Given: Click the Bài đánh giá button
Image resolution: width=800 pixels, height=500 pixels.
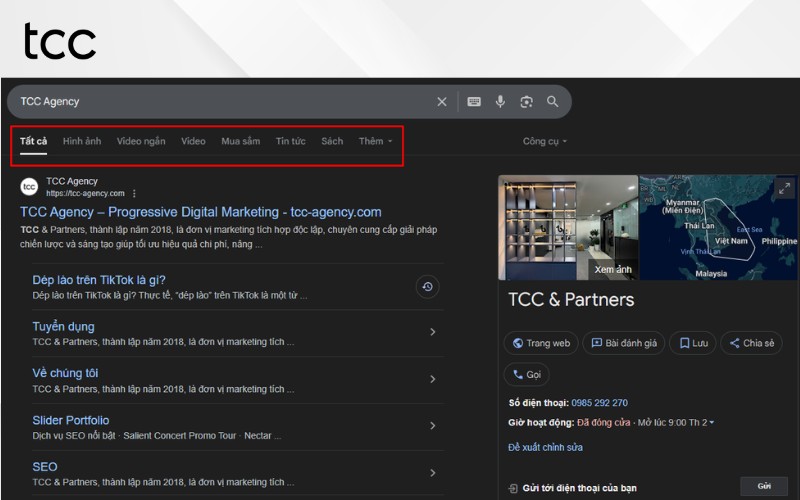Looking at the screenshot, I should (624, 343).
